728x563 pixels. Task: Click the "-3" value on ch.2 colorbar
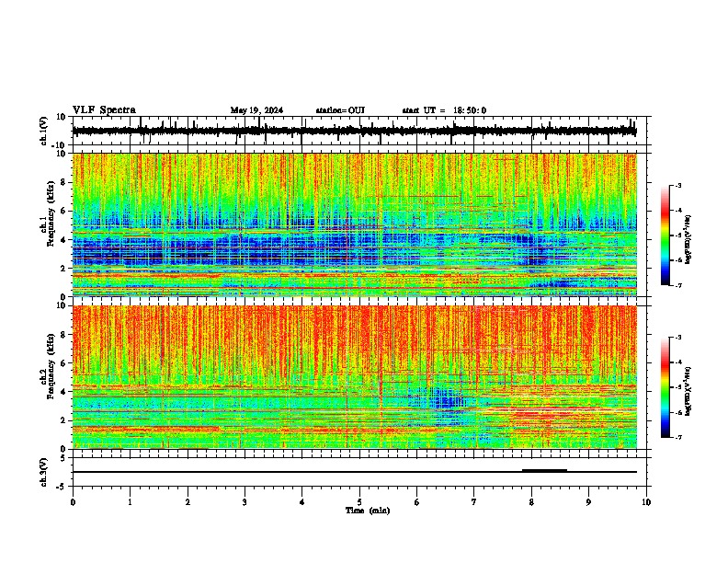[x=678, y=338]
